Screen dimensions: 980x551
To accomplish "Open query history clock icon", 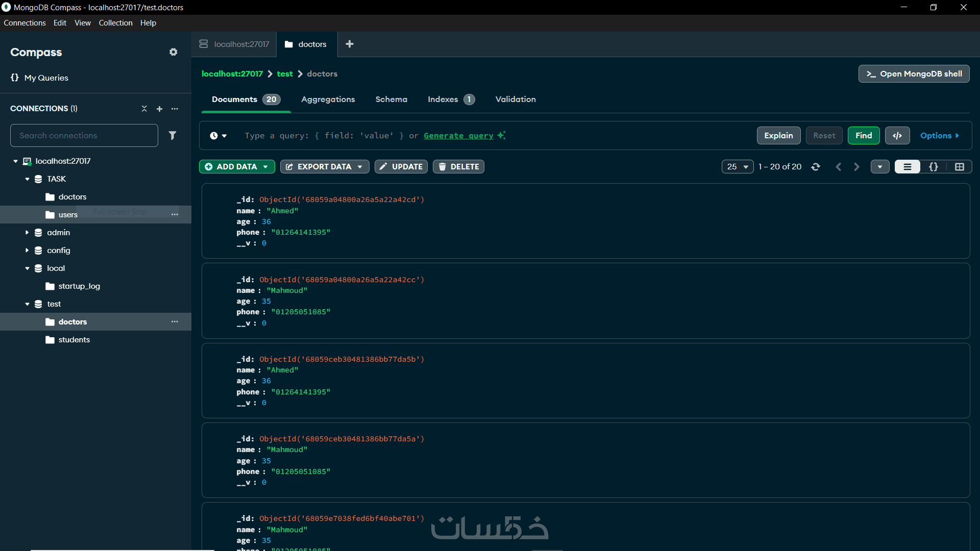I will [x=214, y=136].
